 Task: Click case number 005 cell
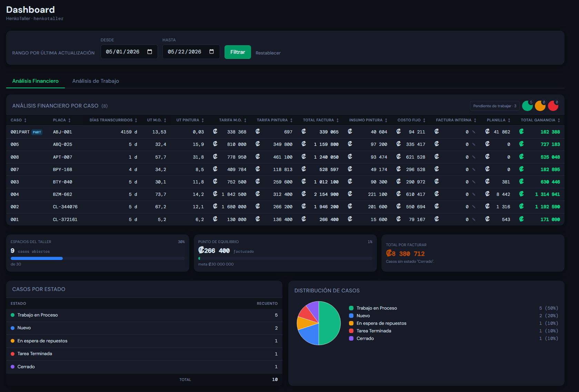pyautogui.click(x=15, y=144)
